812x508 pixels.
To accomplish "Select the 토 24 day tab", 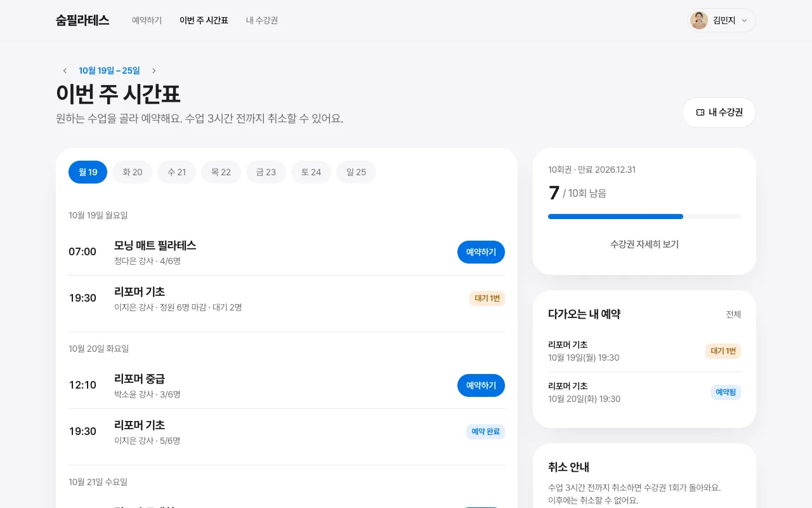I will [x=311, y=172].
